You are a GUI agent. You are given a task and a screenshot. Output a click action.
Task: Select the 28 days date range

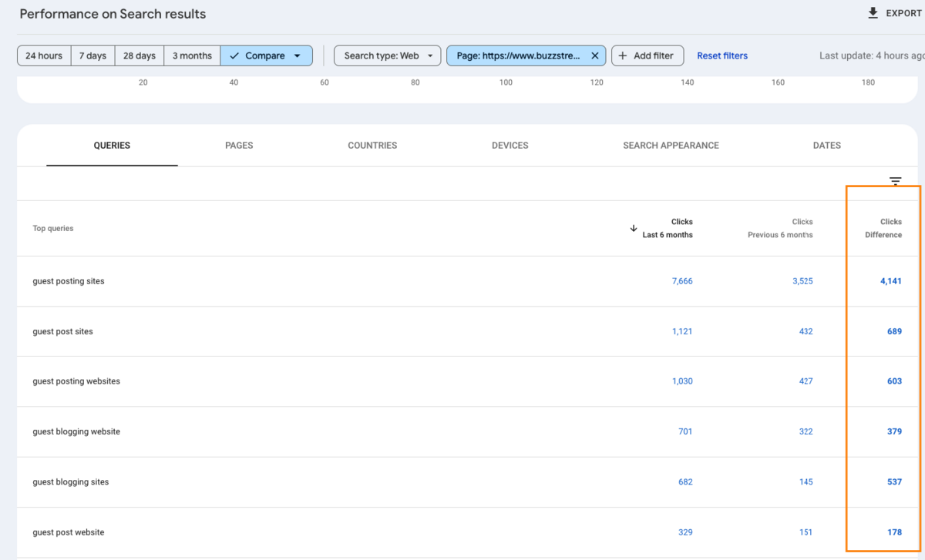coord(139,55)
